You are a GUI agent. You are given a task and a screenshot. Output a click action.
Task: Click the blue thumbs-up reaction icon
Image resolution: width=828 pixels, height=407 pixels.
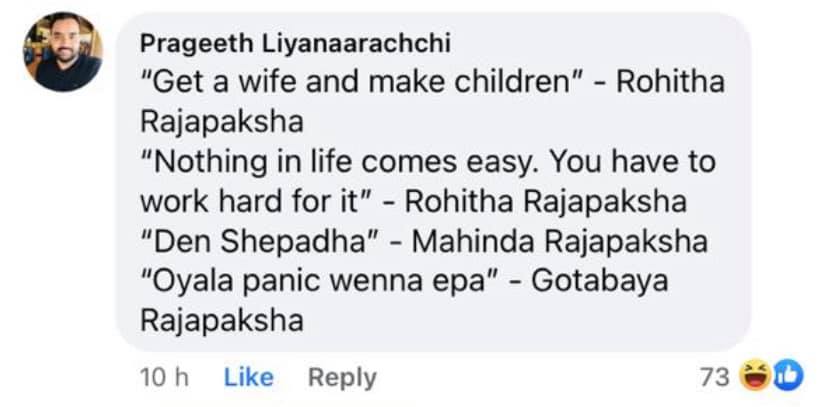(x=788, y=375)
